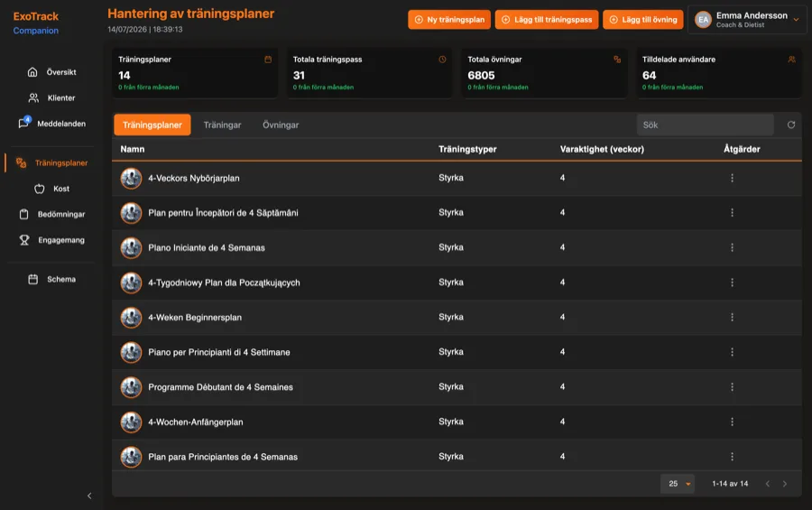Refresh the table with reload icon

click(x=790, y=125)
